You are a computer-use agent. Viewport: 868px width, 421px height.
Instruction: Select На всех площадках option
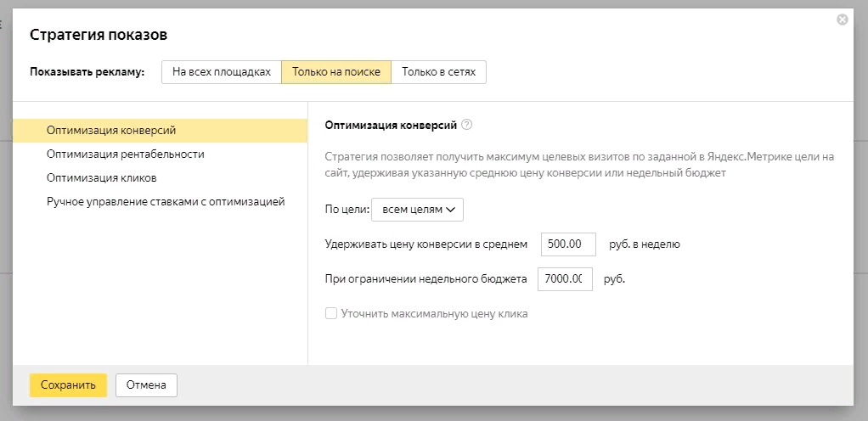[x=221, y=72]
